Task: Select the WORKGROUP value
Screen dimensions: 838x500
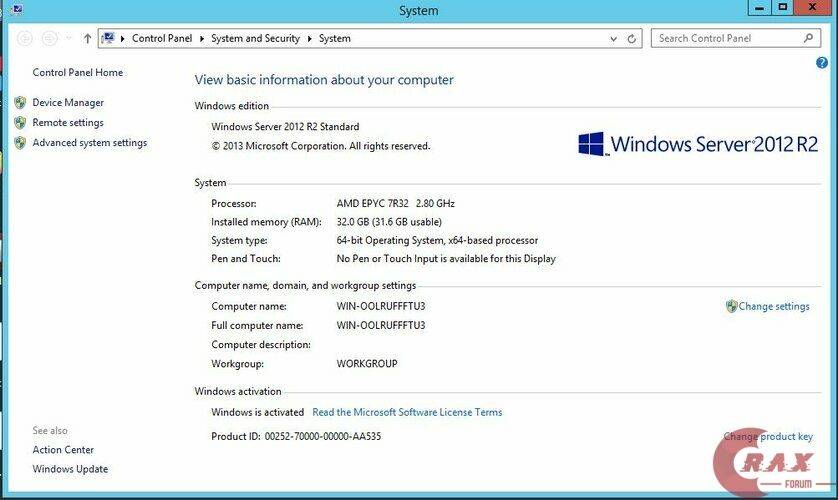Action: [x=367, y=364]
